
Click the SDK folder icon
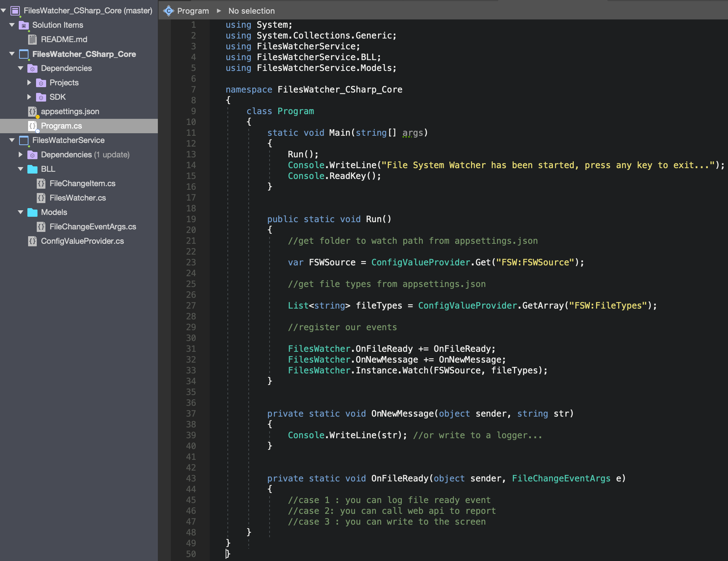tap(41, 97)
